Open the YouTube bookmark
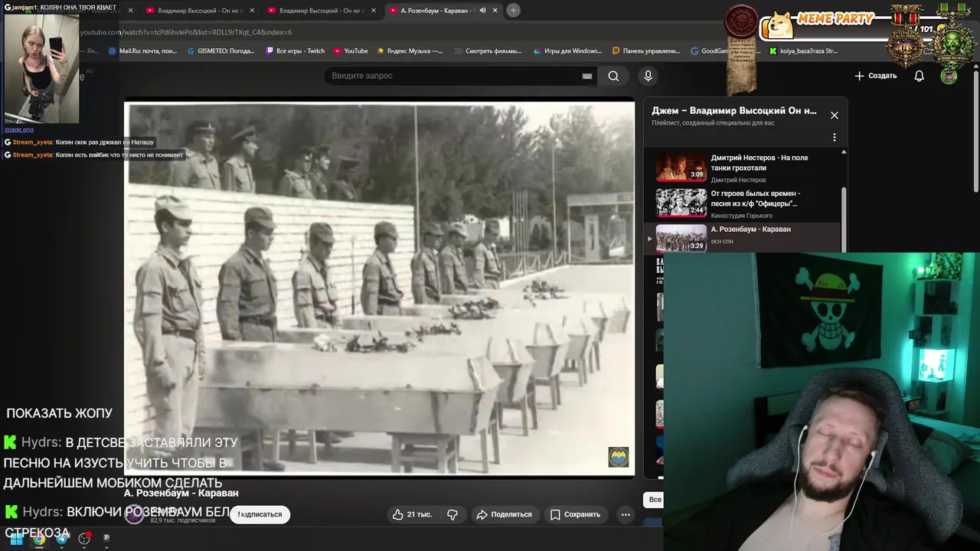Viewport: 980px width, 551px height. pos(351,51)
